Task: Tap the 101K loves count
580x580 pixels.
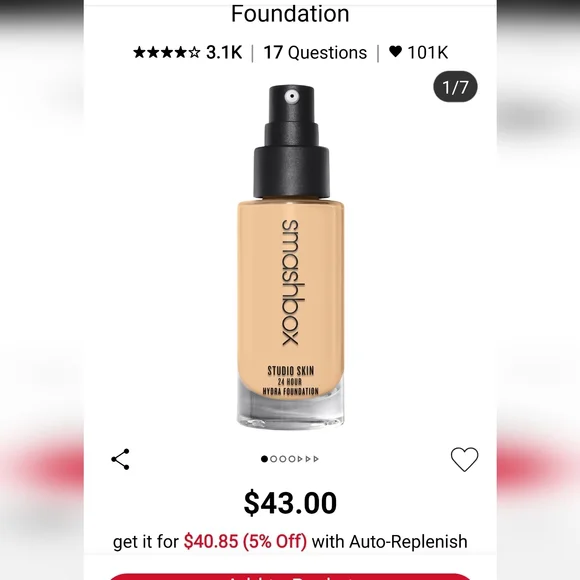Action: 428,53
